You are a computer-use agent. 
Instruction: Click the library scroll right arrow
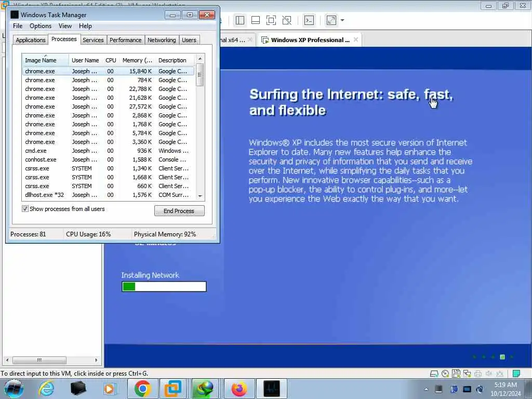(96, 360)
